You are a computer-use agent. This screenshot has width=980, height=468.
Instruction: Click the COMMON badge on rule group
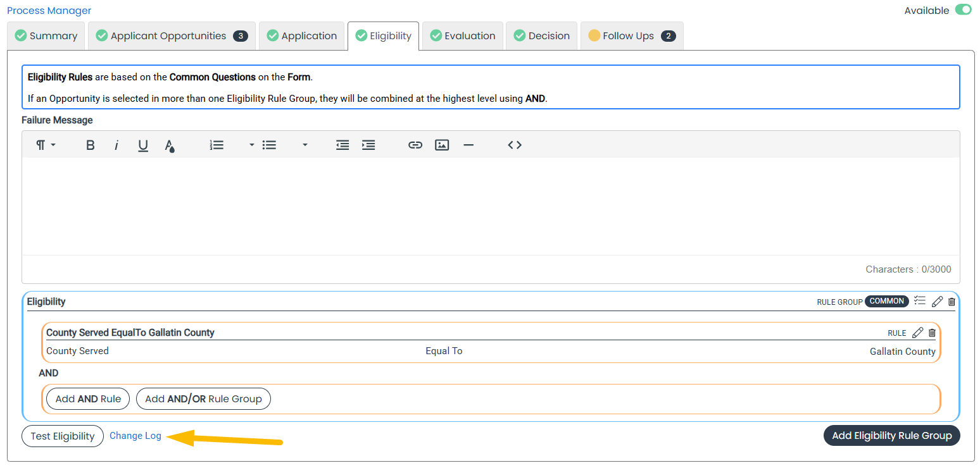tap(887, 302)
